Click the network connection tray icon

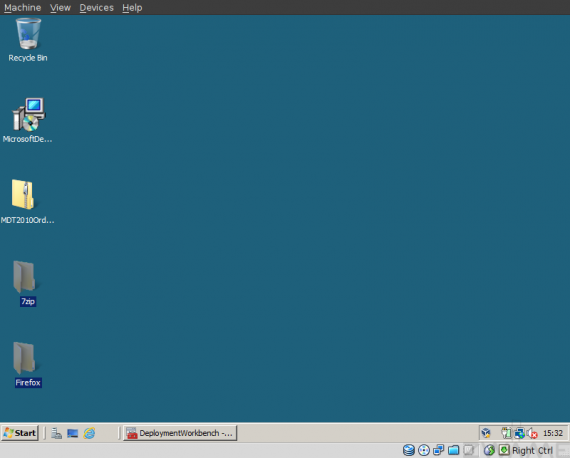click(519, 433)
